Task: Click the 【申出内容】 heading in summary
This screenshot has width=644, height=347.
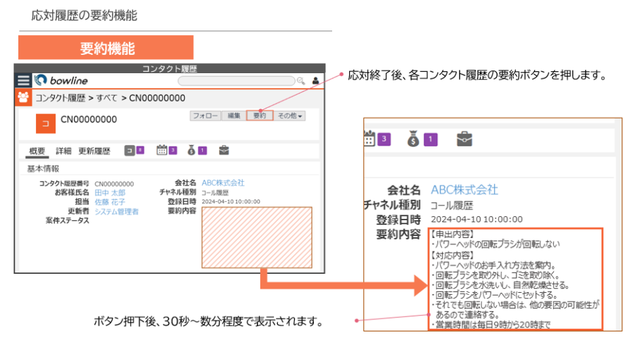Action: pos(453,234)
